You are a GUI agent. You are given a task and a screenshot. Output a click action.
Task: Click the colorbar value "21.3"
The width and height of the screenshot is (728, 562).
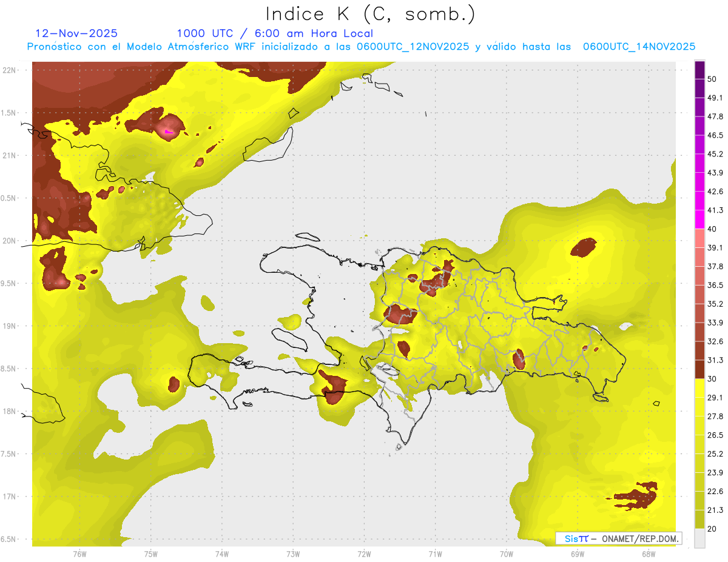(x=715, y=510)
